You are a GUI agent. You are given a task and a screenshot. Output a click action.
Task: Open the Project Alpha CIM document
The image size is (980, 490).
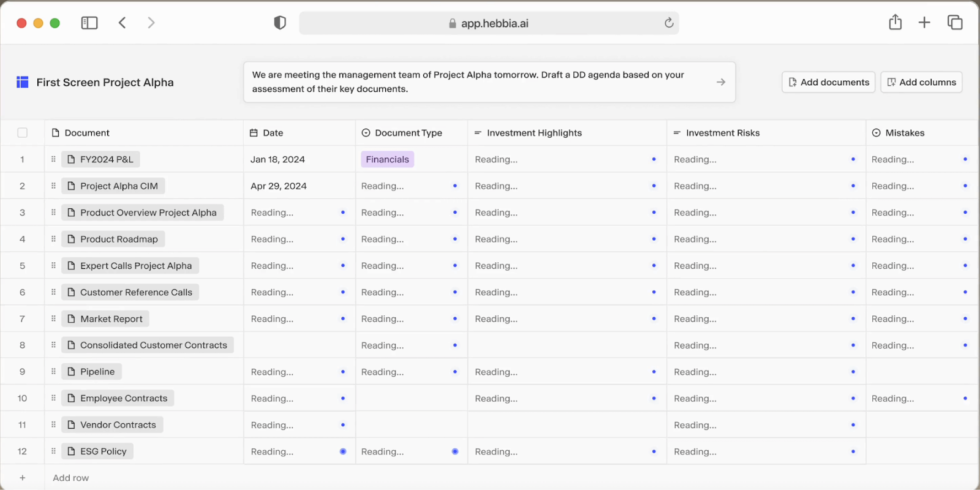point(119,186)
